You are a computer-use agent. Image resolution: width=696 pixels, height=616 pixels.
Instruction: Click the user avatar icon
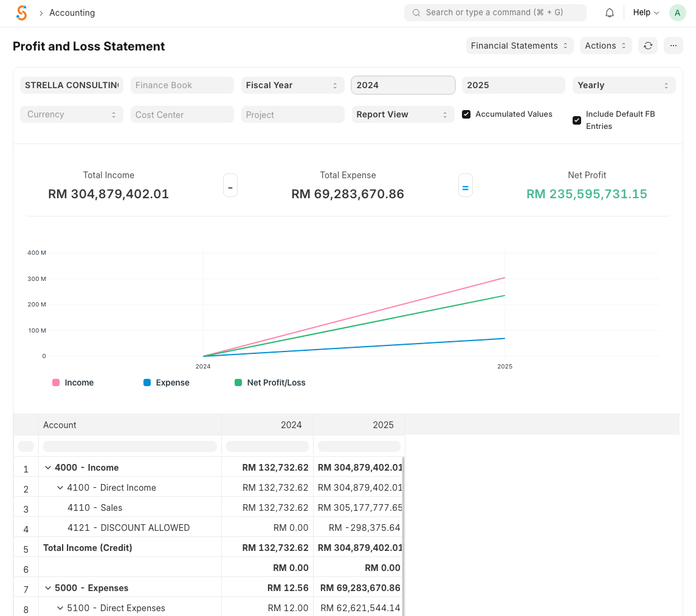677,13
